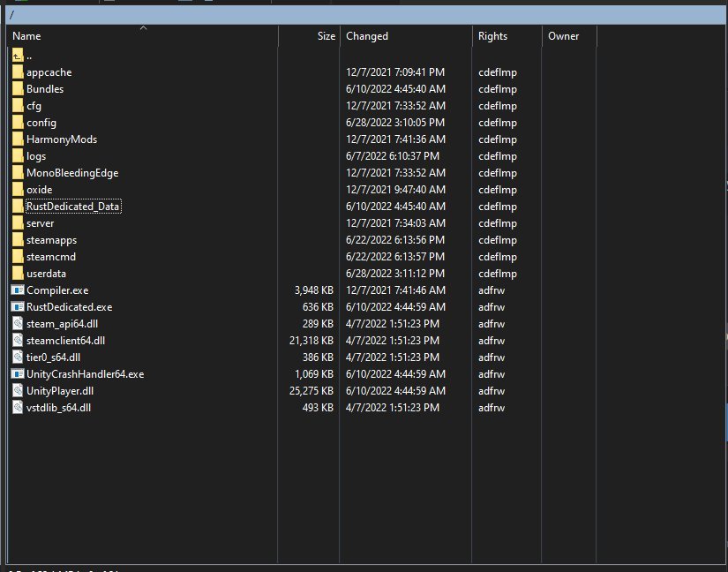Select the config folder name

click(41, 123)
